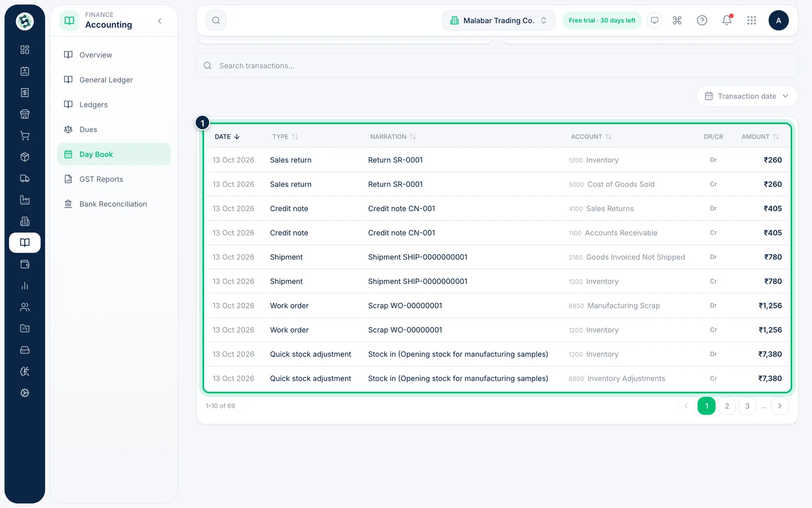Click Shipment SHIP-0000000001 narration in the debit row
The image size is (812, 508).
click(x=418, y=257)
